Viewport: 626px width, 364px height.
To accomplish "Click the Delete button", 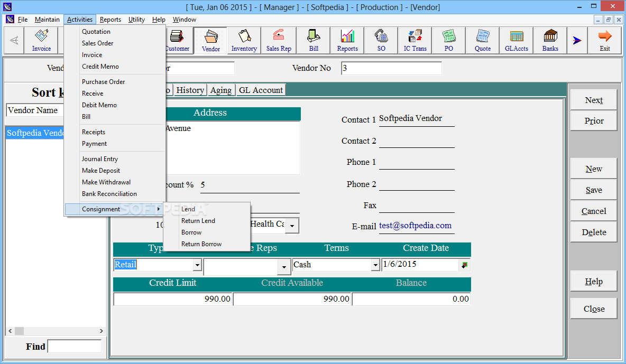I will click(x=594, y=232).
